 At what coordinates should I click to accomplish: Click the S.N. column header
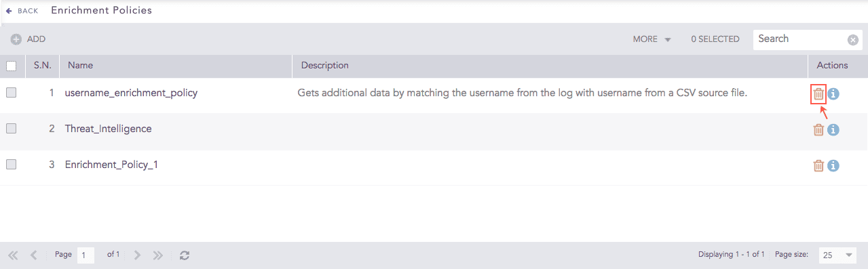[x=43, y=66]
